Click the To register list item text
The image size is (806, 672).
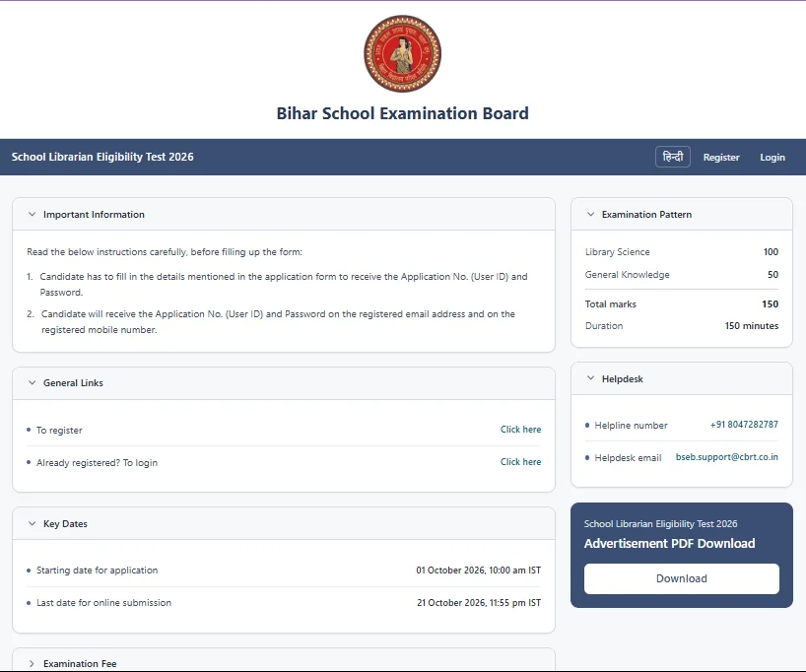[59, 431]
